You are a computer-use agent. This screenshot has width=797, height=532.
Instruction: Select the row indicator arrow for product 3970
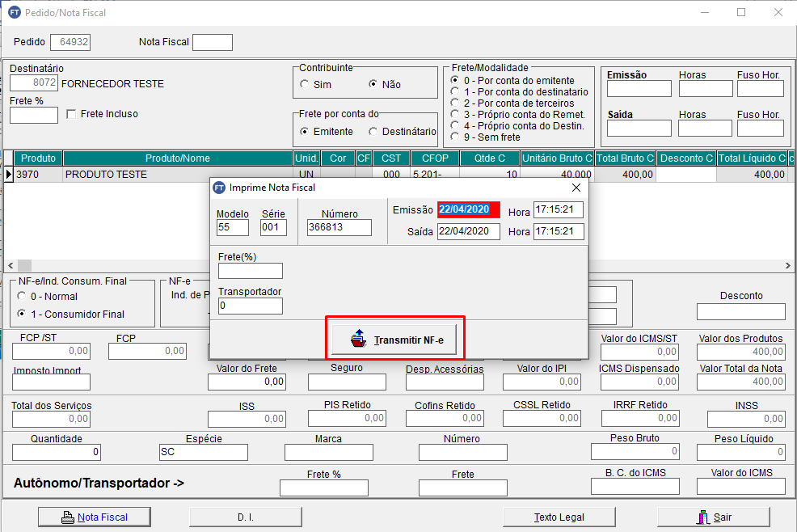point(9,174)
